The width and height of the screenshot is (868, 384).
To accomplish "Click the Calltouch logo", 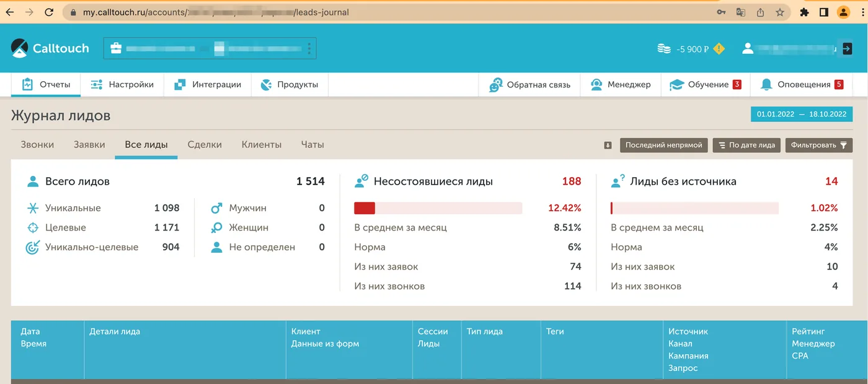I will coord(50,48).
